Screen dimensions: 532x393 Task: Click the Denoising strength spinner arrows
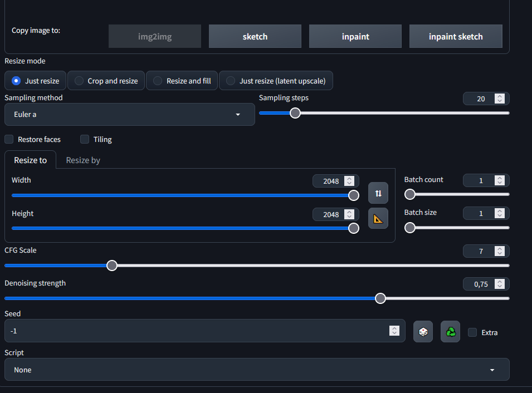(x=500, y=284)
